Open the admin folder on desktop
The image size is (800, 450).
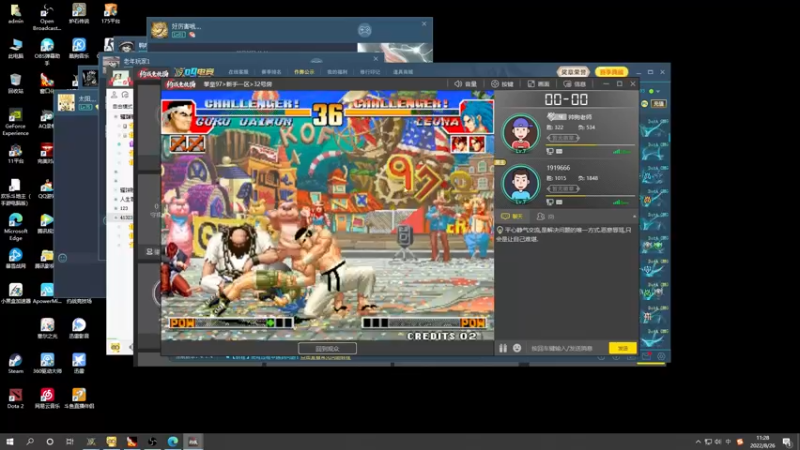pos(16,14)
